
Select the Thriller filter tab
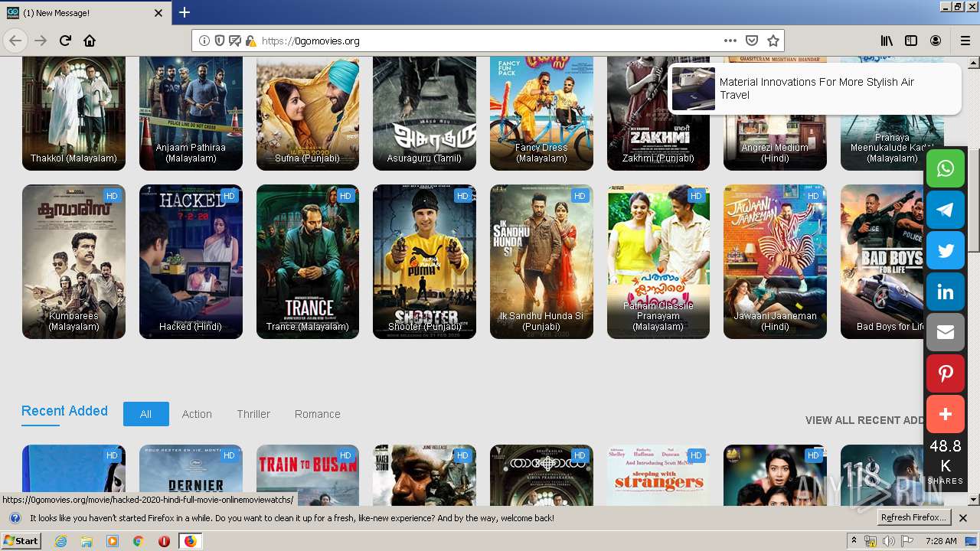[253, 414]
